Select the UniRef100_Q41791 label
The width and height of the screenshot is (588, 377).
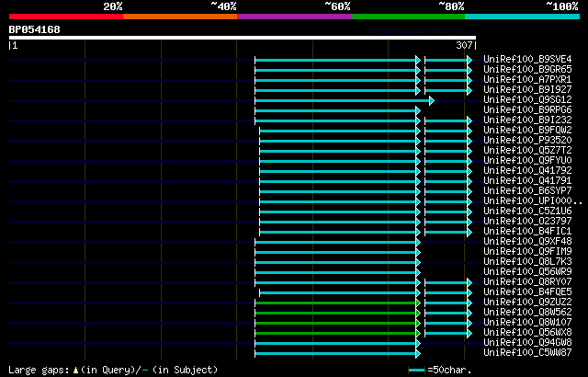click(x=527, y=181)
